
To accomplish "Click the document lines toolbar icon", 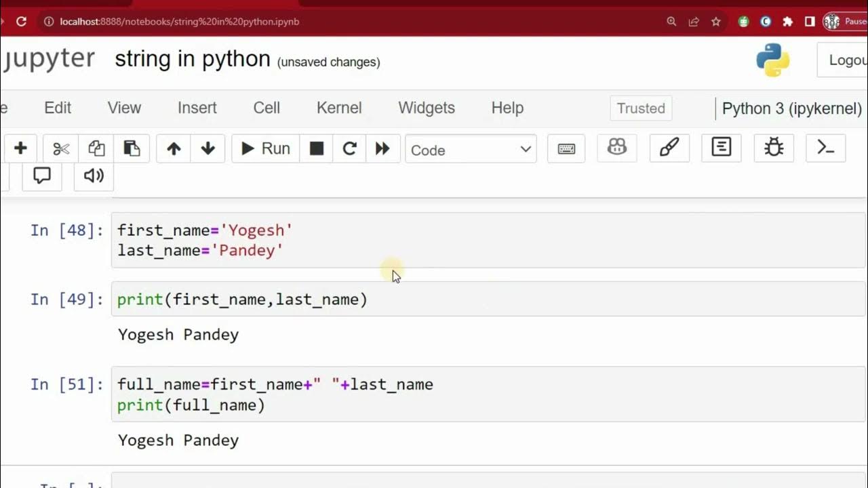I will (722, 147).
